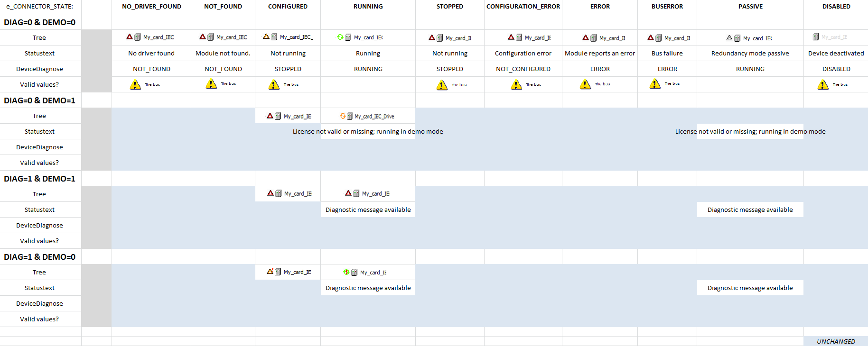This screenshot has height=346, width=868.
Task: Click the yellow warning icon under NO_DRIVER_FOUND
Action: [x=135, y=85]
